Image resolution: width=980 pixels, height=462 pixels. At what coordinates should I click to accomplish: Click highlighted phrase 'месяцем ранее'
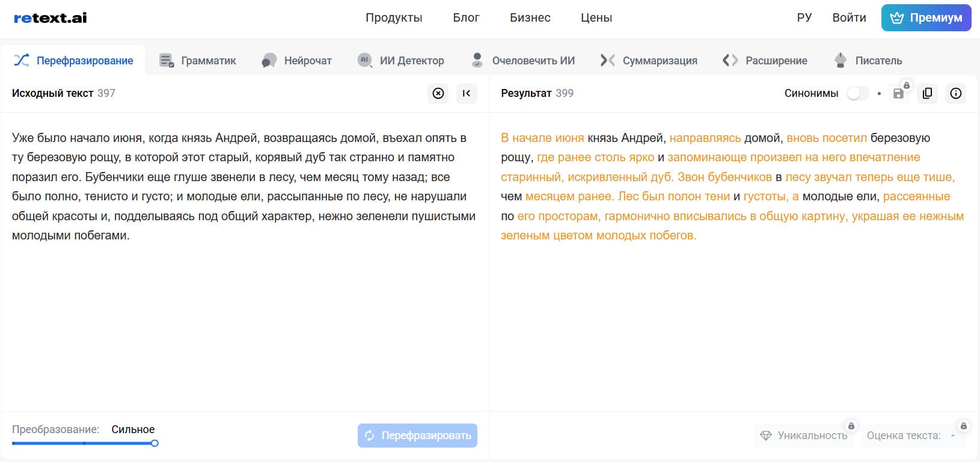(568, 196)
